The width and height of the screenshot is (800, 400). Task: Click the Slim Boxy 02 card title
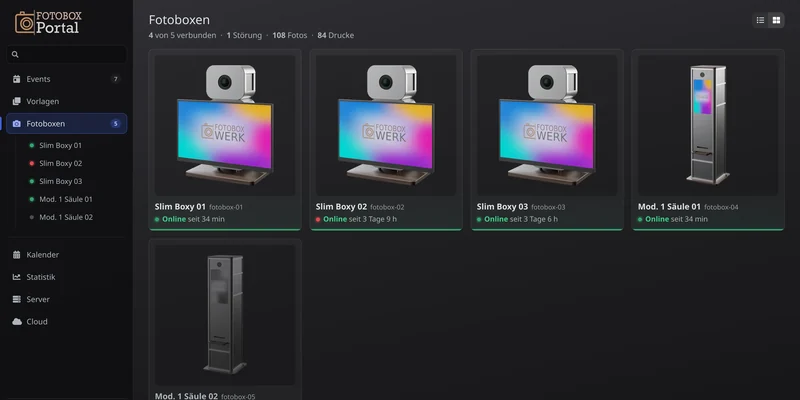(341, 207)
